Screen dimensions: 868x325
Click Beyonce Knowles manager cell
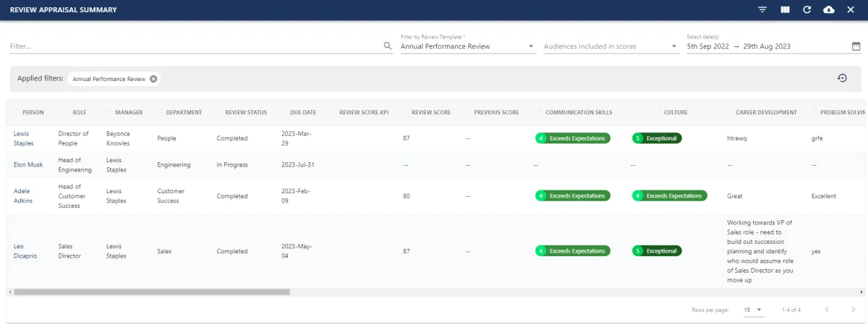(119, 138)
